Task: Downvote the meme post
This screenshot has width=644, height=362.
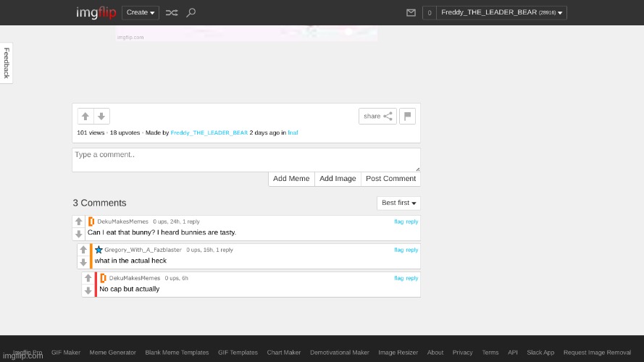Action: click(x=102, y=116)
